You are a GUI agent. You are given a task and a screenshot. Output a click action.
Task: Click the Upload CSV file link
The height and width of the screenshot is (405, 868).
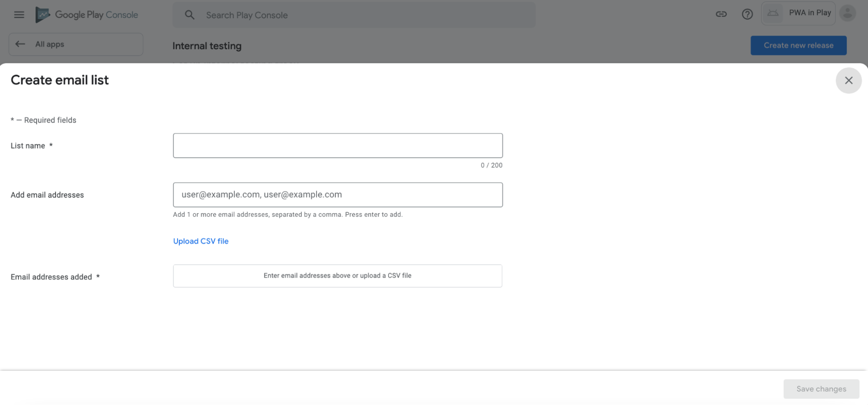(201, 241)
